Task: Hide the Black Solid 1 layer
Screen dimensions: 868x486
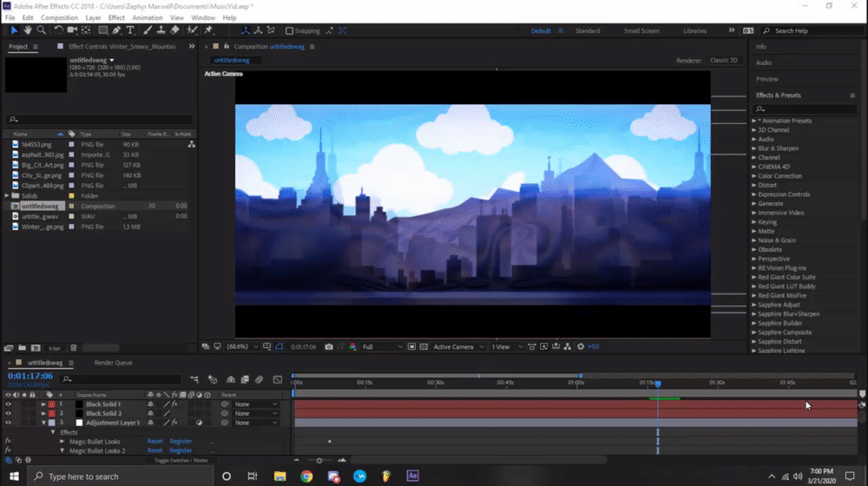Action: tap(8, 404)
